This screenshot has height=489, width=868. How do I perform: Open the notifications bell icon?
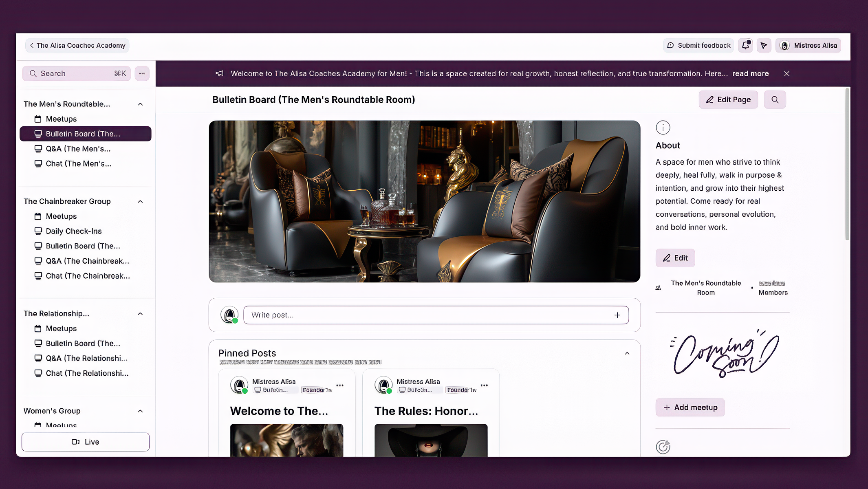[x=745, y=45]
